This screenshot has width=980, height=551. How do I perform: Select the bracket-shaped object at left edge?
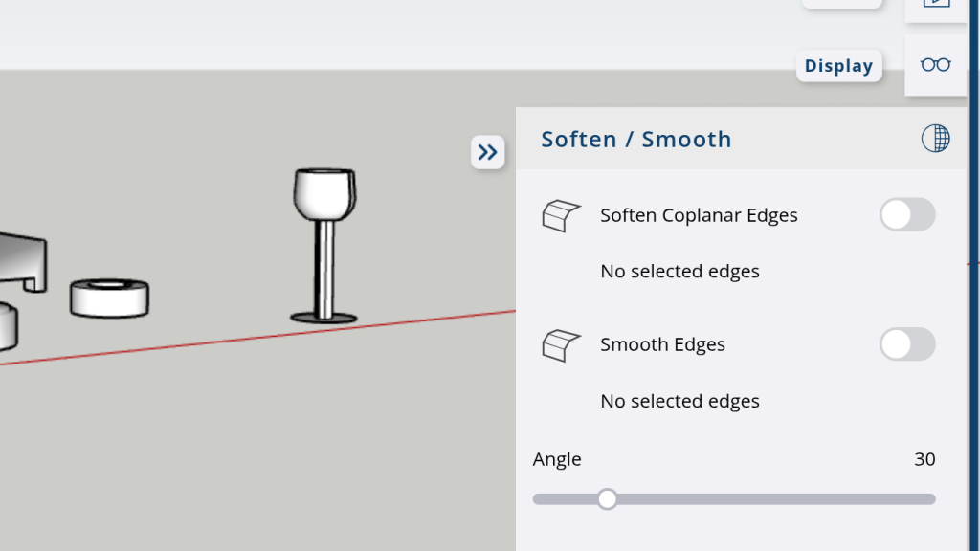[24, 258]
